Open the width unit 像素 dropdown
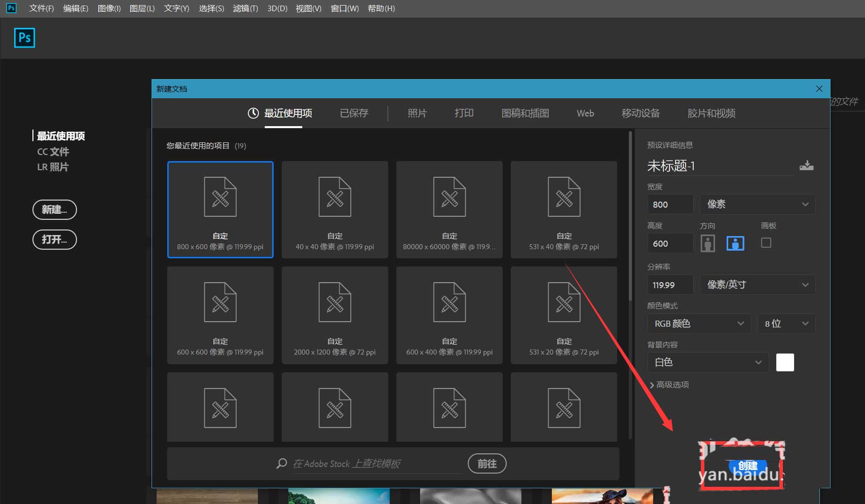This screenshot has height=504, width=865. (758, 204)
